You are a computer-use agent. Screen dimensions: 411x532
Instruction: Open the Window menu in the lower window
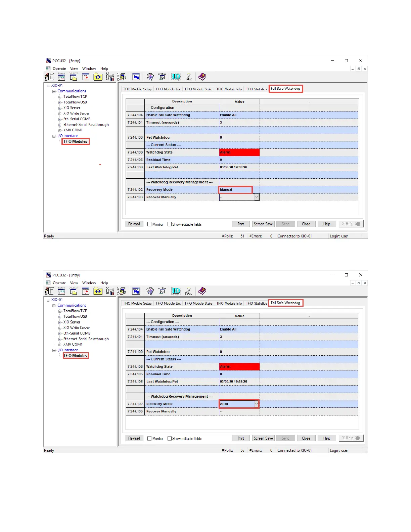pos(89,283)
